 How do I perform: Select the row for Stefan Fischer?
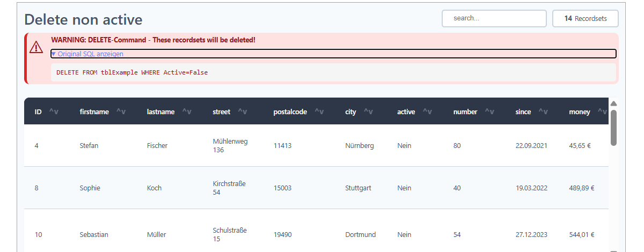[x=316, y=145]
